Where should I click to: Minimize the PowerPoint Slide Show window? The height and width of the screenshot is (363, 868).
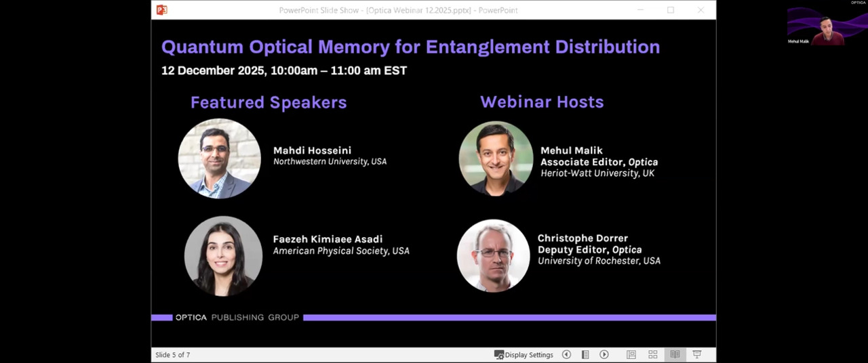click(x=640, y=9)
